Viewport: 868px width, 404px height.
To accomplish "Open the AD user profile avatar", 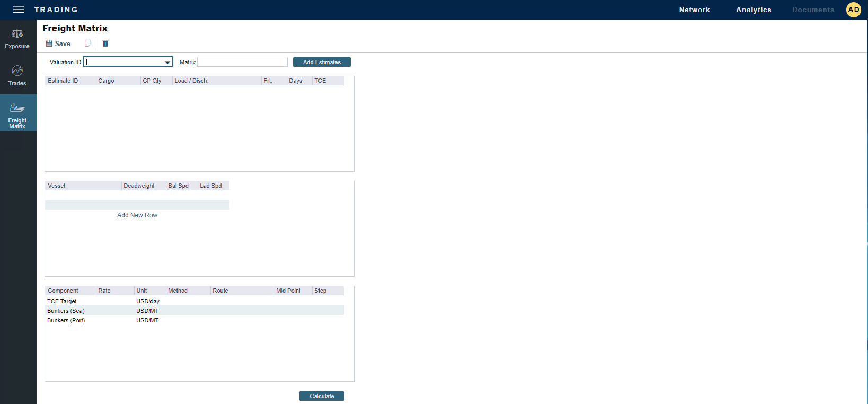I will click(x=853, y=10).
